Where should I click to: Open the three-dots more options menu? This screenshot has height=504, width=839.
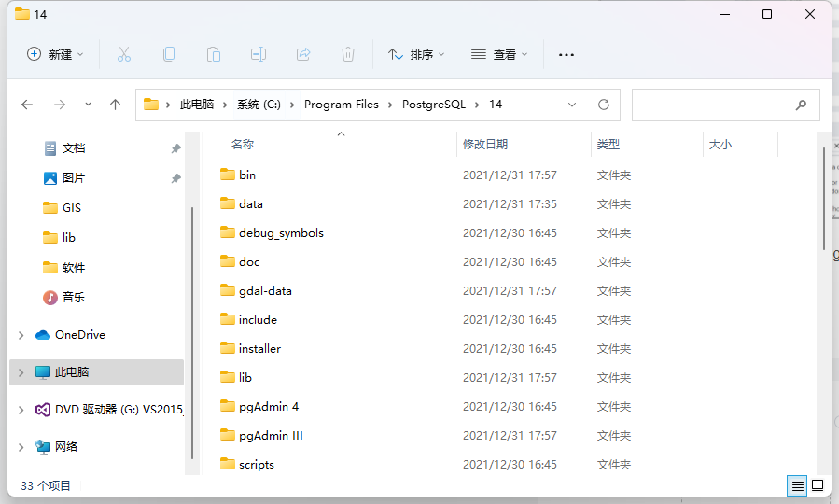point(566,54)
